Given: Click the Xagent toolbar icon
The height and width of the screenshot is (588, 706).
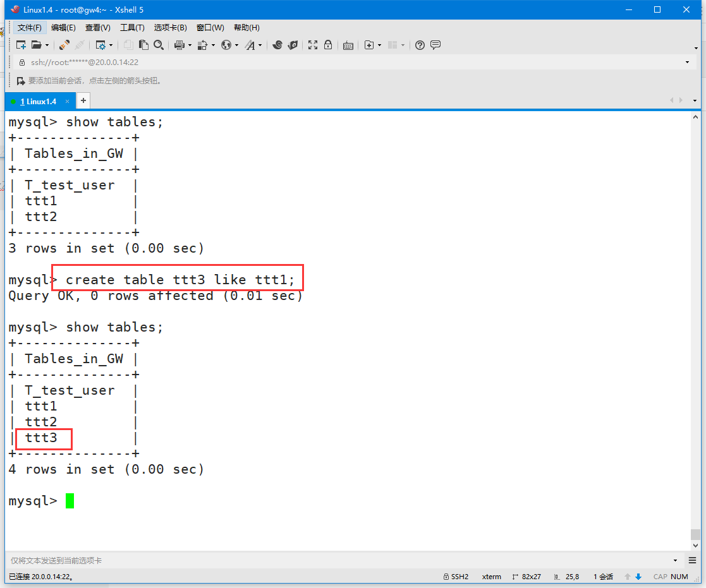Looking at the screenshot, I should [293, 45].
